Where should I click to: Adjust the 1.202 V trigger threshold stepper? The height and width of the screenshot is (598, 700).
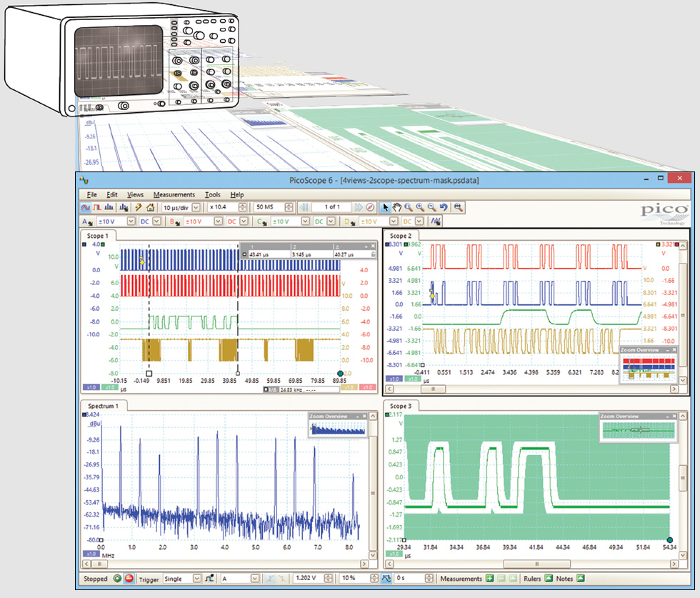pyautogui.click(x=328, y=578)
